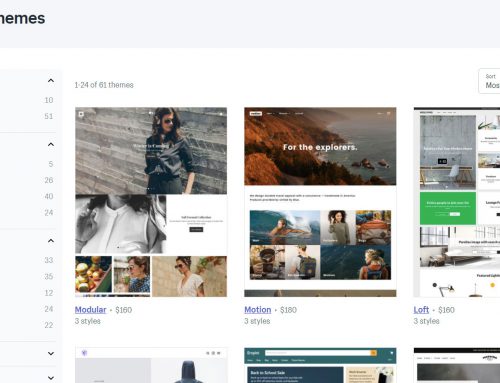Screen dimensions: 500x383
Task: Click the filter count 33
Action: point(49,260)
